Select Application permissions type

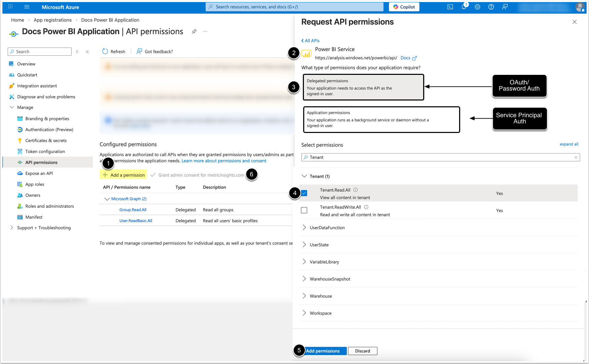click(381, 119)
